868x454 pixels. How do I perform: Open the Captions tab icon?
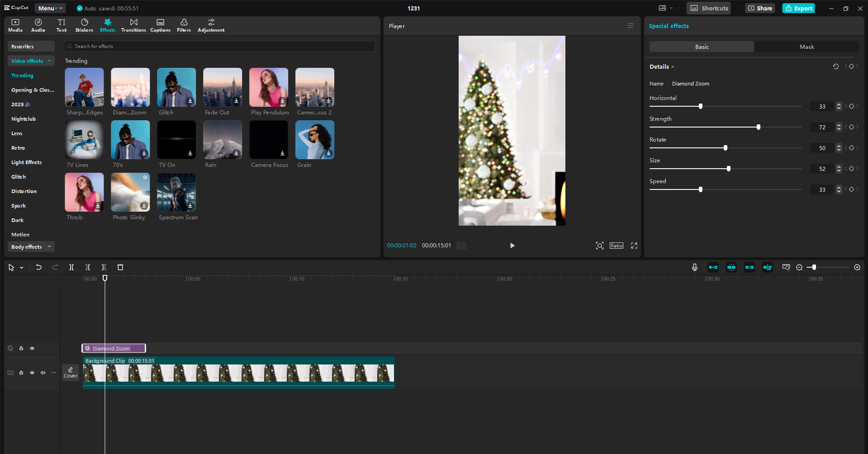[161, 22]
